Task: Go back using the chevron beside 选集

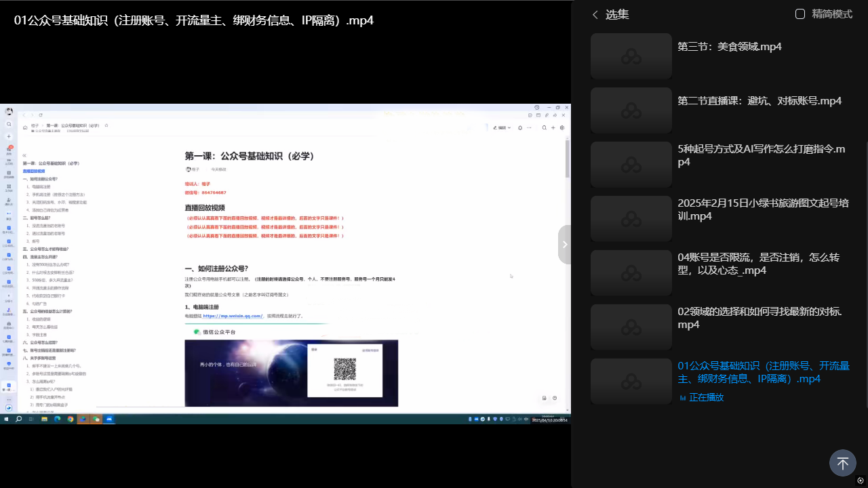Action: [595, 14]
